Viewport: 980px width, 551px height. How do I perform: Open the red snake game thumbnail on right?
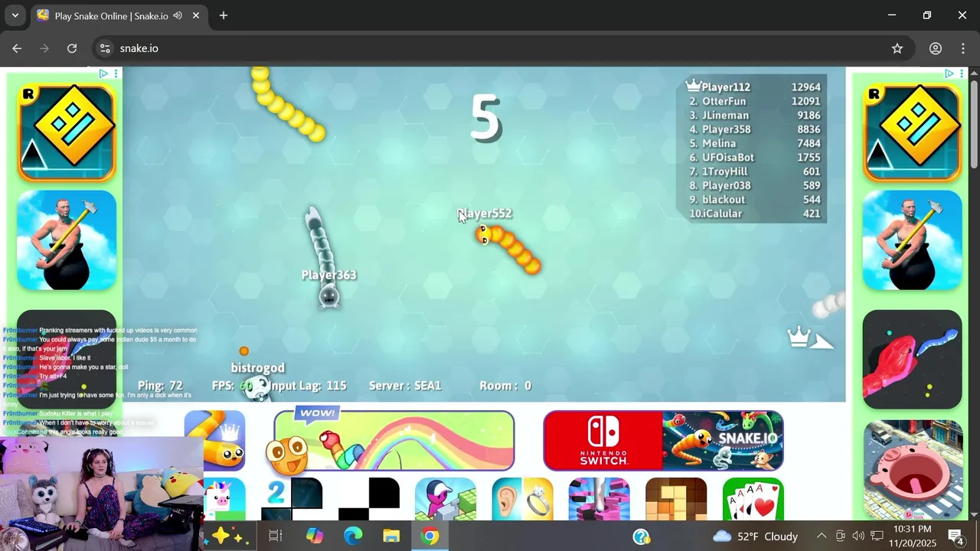[x=913, y=360]
